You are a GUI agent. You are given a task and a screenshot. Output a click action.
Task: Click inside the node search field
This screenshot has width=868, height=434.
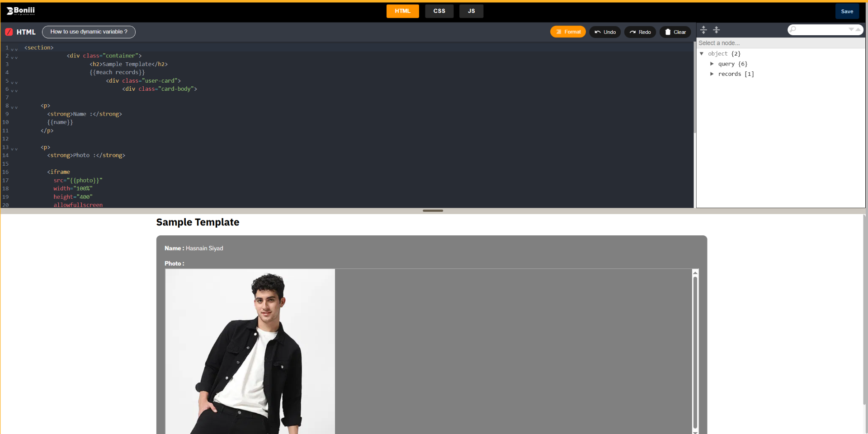pyautogui.click(x=818, y=29)
